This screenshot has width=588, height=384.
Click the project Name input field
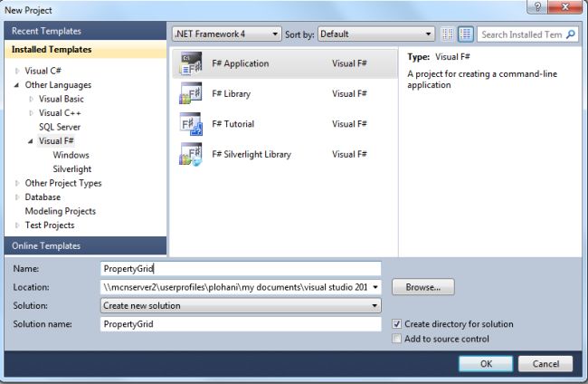pyautogui.click(x=241, y=269)
